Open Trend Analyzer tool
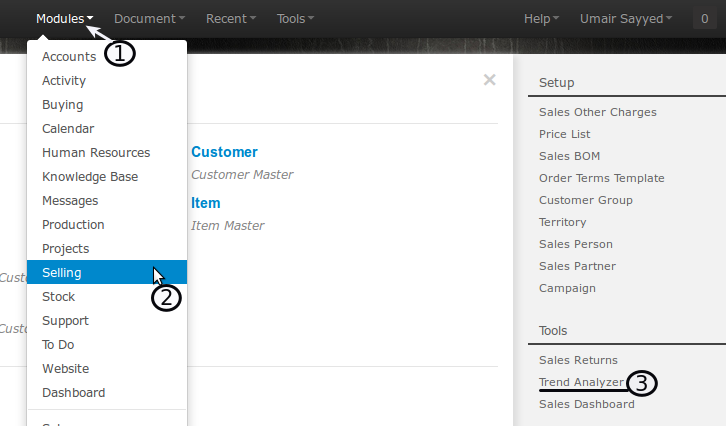726x426 pixels. 580,382
